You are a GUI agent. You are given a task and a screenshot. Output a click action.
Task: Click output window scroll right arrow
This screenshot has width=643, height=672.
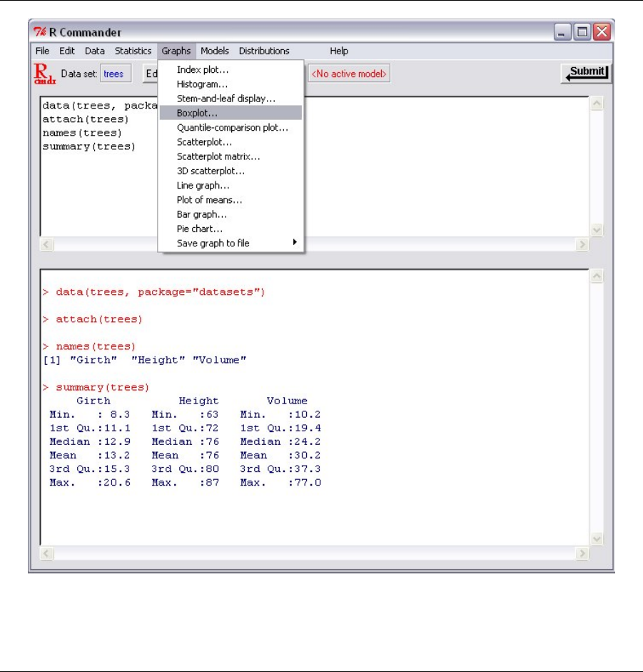tap(582, 553)
